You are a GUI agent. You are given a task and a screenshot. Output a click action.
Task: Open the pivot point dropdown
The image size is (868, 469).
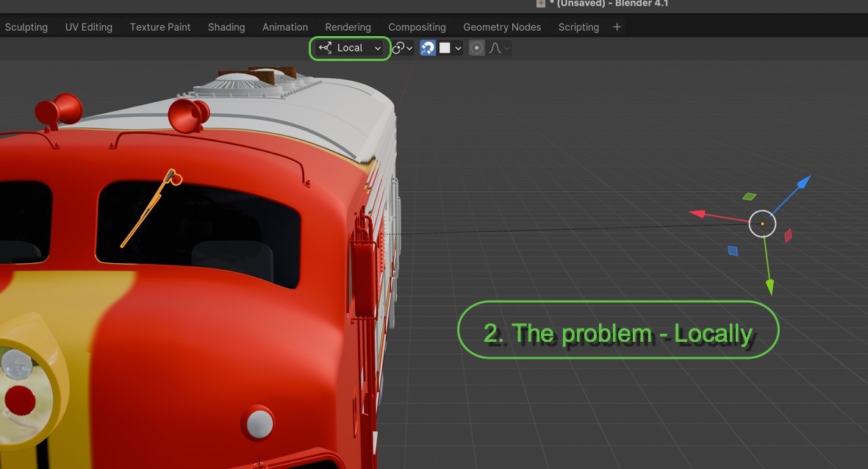point(403,49)
